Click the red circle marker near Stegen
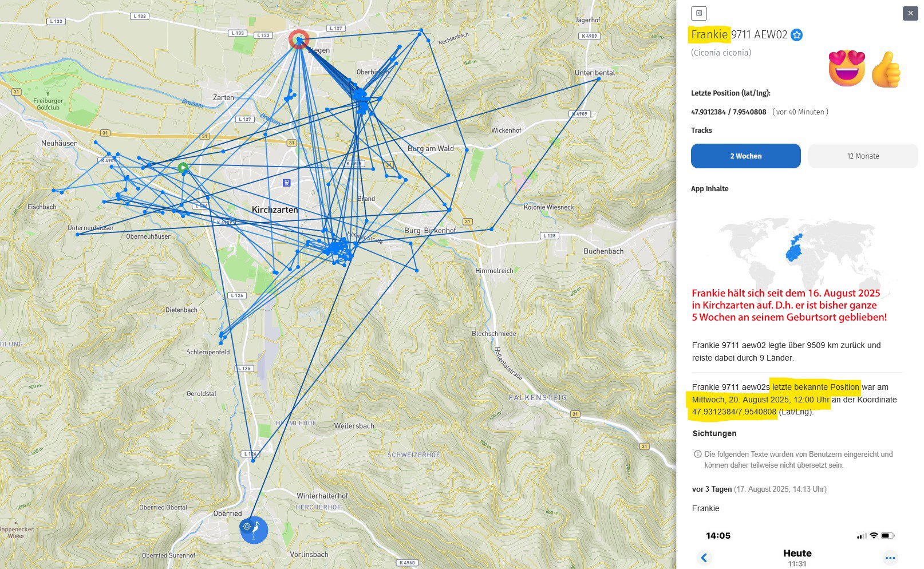Screen dimensions: 924x569 pyautogui.click(x=298, y=39)
